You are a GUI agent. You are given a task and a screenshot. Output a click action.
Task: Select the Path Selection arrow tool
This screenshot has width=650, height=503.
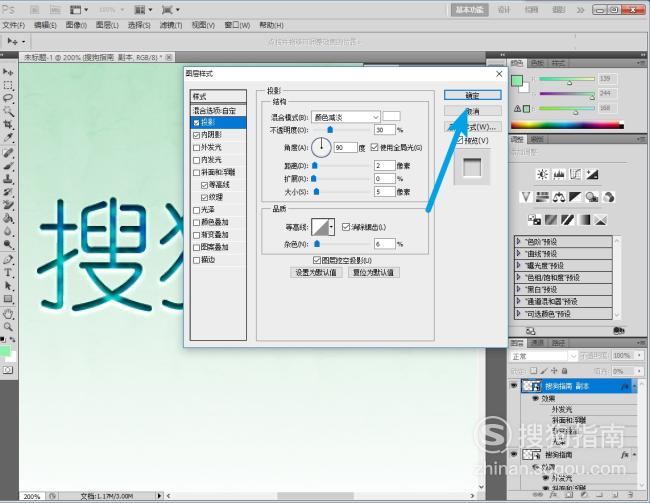(8, 286)
